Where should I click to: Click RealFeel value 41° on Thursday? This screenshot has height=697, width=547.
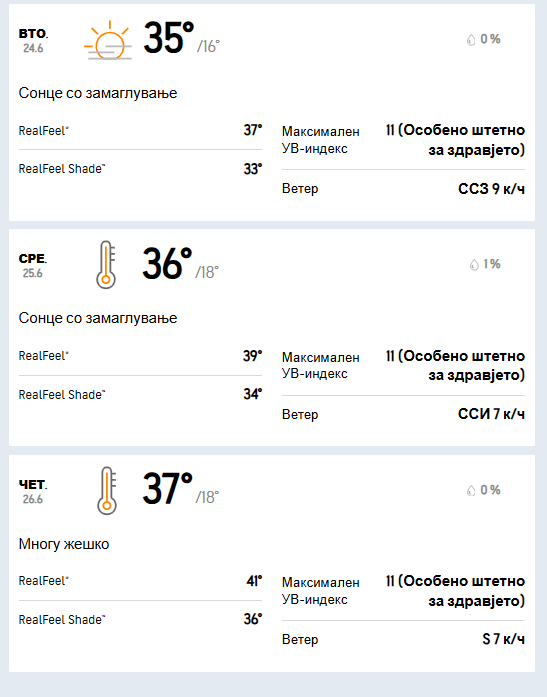tap(254, 581)
